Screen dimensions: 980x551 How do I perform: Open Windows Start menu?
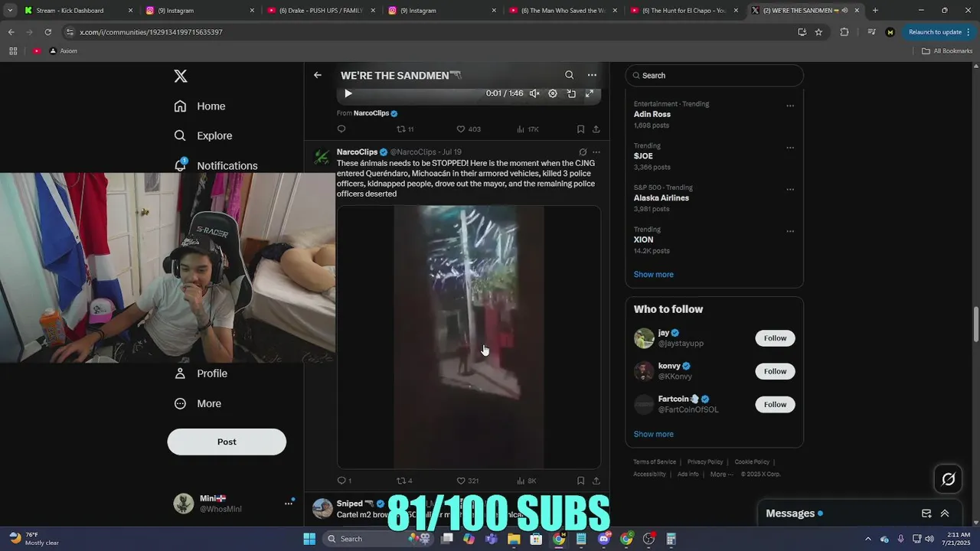click(309, 539)
